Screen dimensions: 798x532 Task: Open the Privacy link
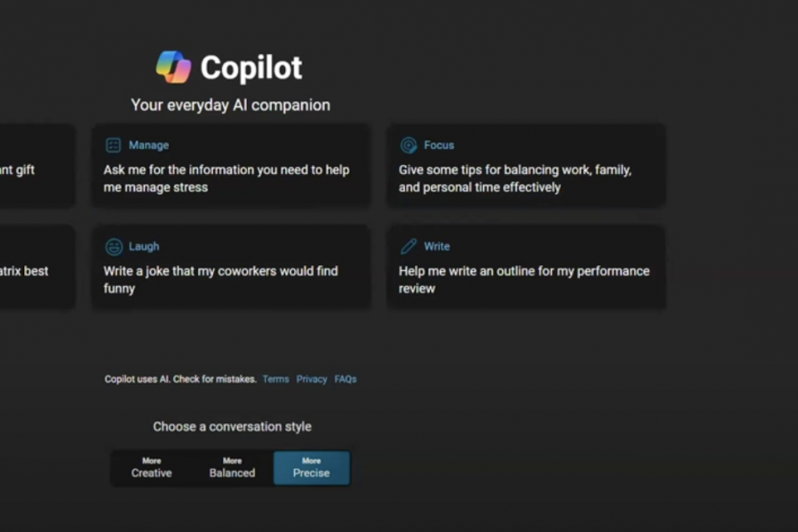(311, 379)
